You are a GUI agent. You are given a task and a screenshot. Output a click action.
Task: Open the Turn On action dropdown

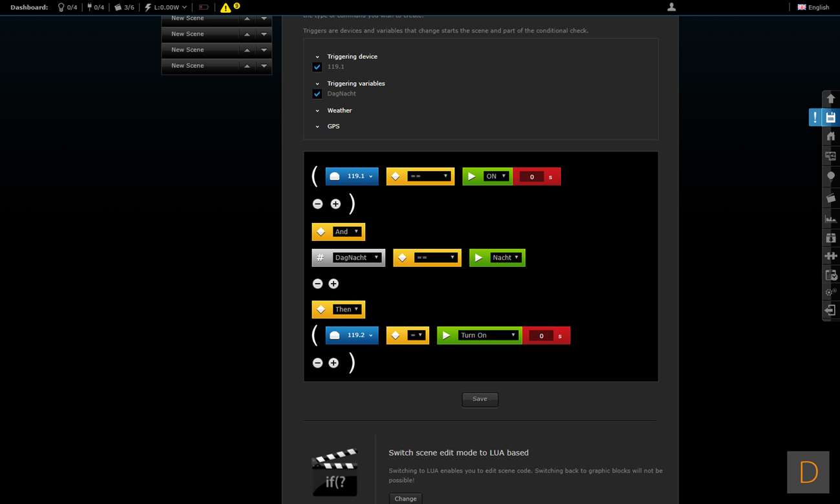pyautogui.click(x=488, y=335)
